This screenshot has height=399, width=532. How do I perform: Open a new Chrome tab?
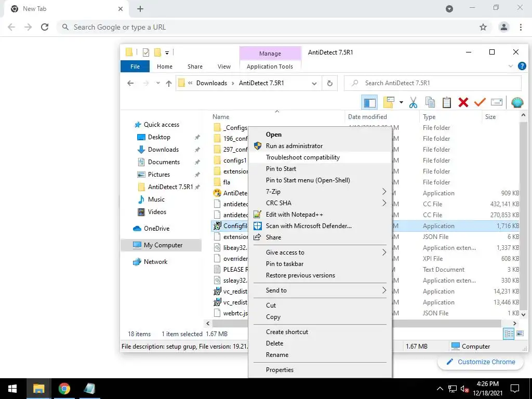(x=140, y=9)
